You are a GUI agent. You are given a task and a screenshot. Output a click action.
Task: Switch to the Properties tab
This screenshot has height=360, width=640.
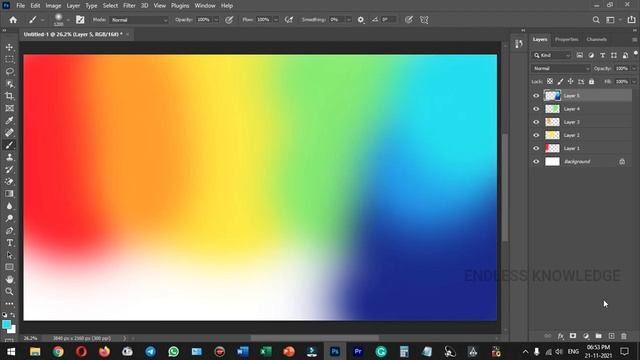pos(567,39)
